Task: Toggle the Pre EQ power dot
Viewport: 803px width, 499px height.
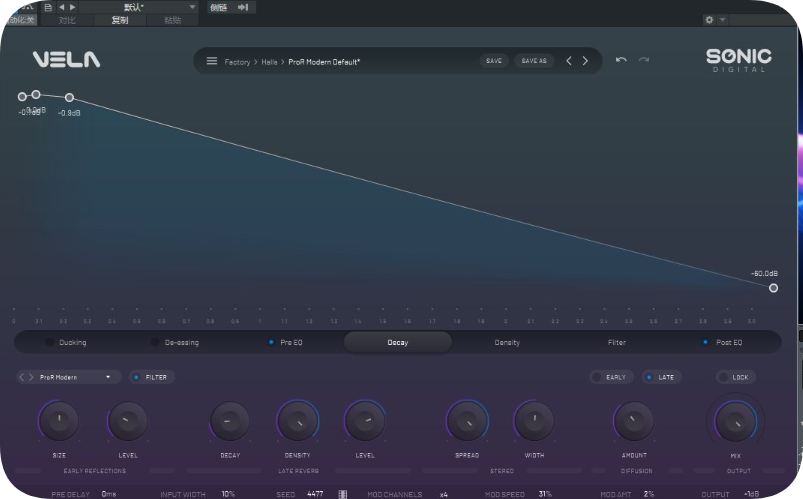Action: (x=271, y=342)
